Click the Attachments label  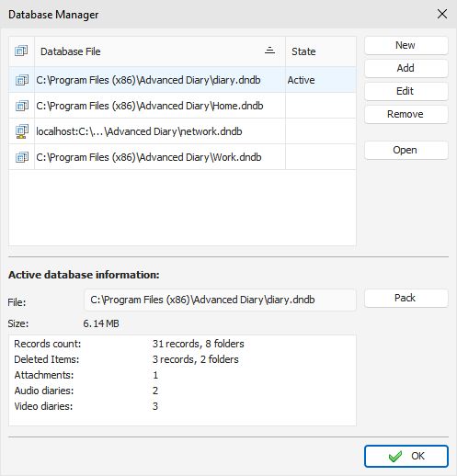(44, 375)
